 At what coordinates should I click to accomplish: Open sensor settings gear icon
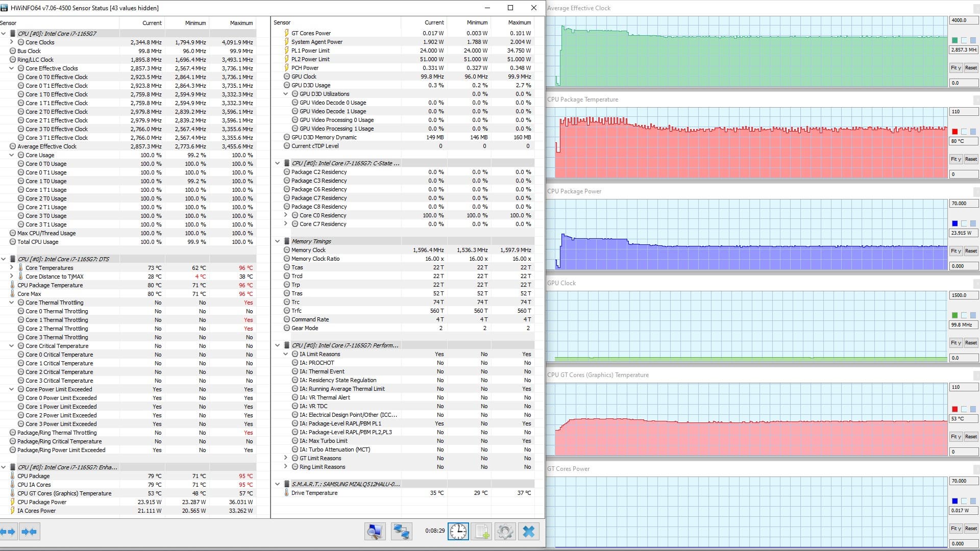pyautogui.click(x=505, y=532)
